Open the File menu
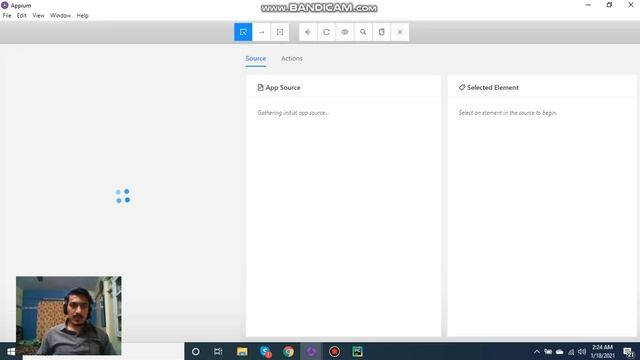 [7, 16]
